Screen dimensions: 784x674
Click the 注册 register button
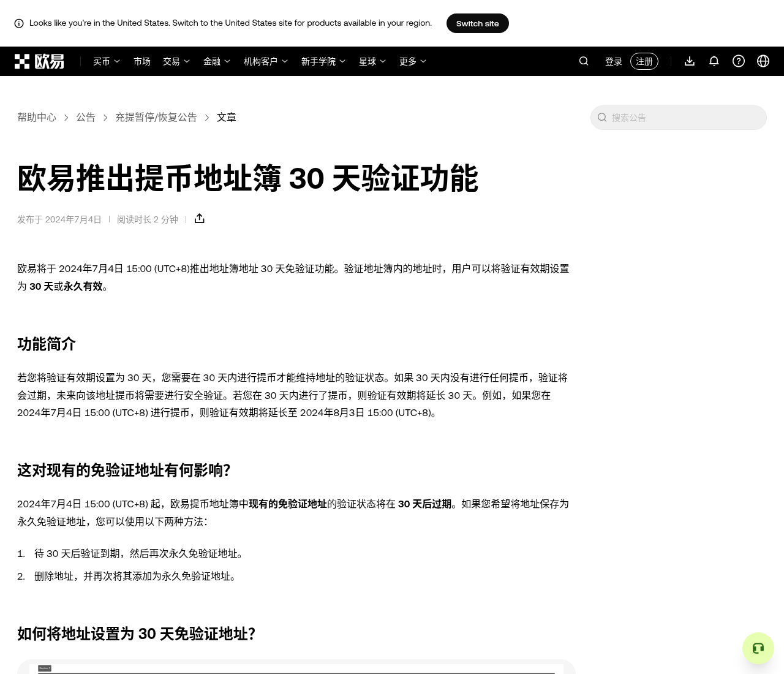click(x=644, y=61)
